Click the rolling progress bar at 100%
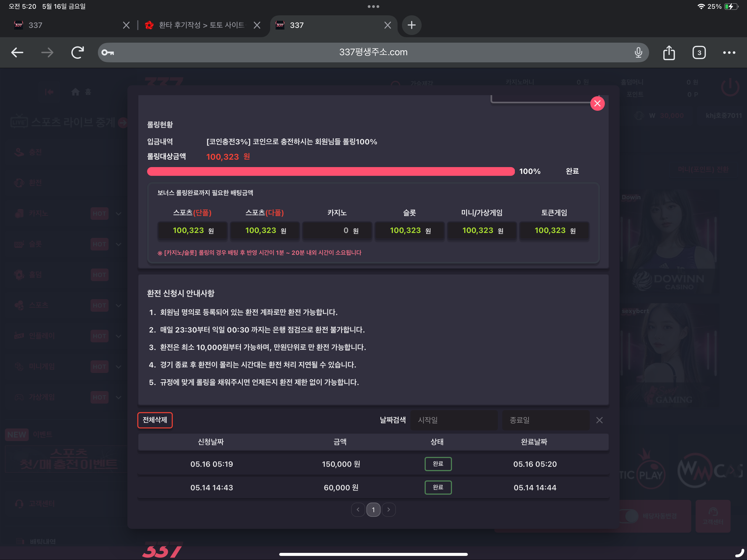 pos(331,171)
